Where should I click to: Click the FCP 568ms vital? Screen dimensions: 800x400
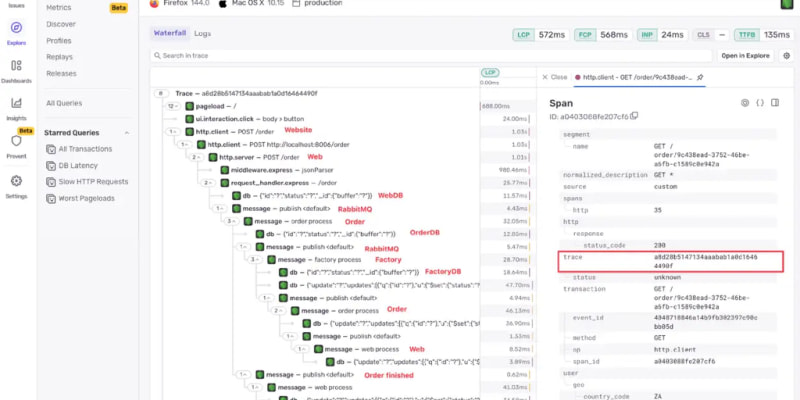[603, 35]
